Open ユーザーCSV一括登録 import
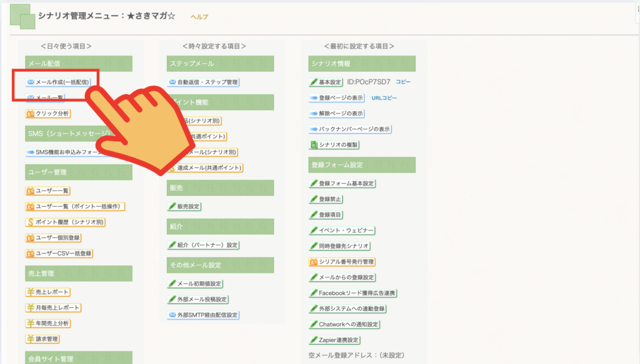The height and width of the screenshot is (364, 640). point(59,253)
